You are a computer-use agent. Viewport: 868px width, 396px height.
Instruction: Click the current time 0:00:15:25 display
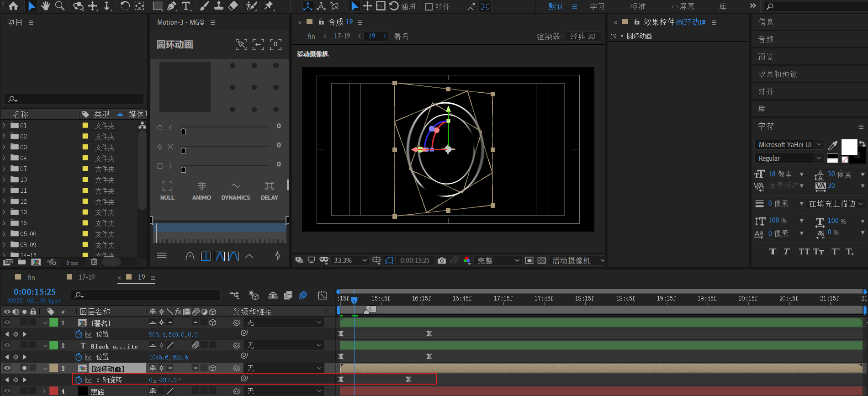coord(35,291)
